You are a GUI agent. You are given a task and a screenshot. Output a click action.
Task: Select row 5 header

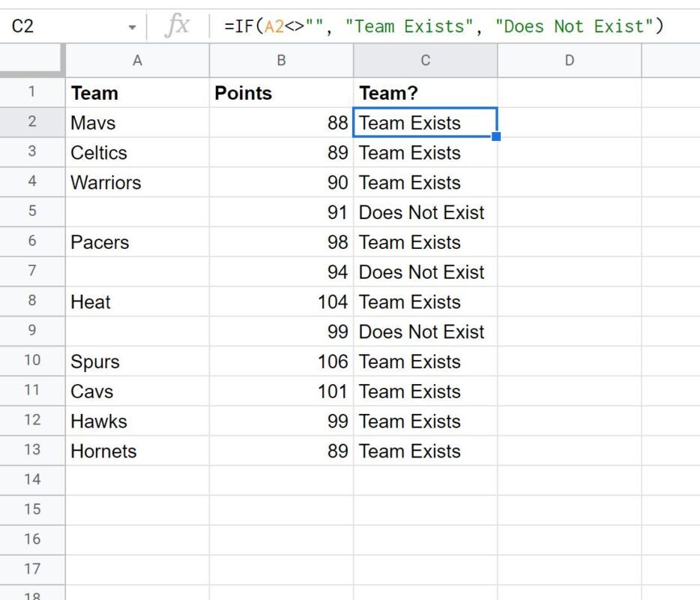pyautogui.click(x=32, y=211)
